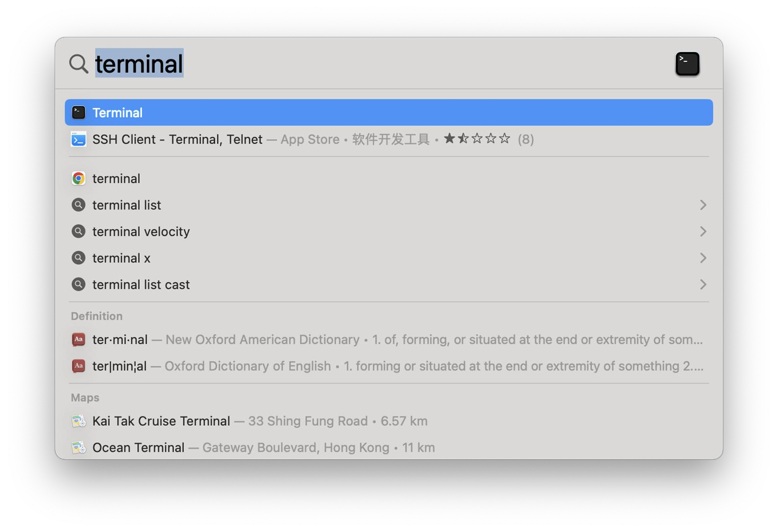Click 'Oxford Dictionary of English' source text
Image resolution: width=778 pixels, height=532 pixels.
click(248, 366)
